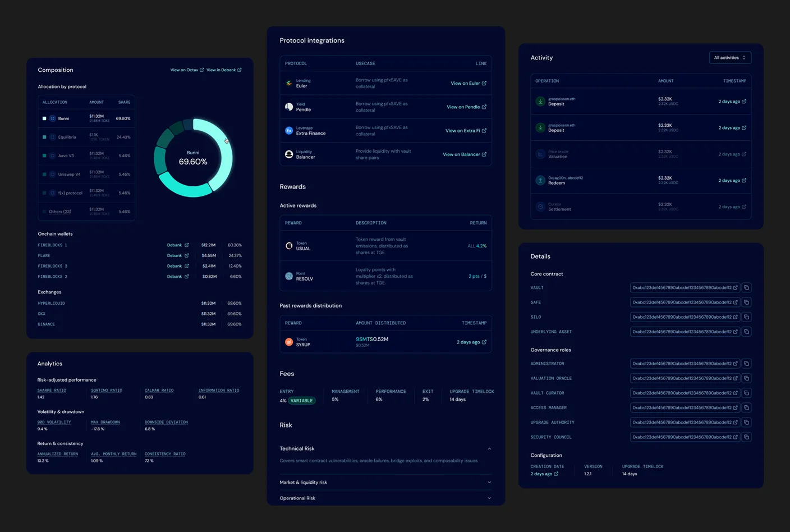The width and height of the screenshot is (790, 532).
Task: Open View on Balancer link
Action: [465, 154]
